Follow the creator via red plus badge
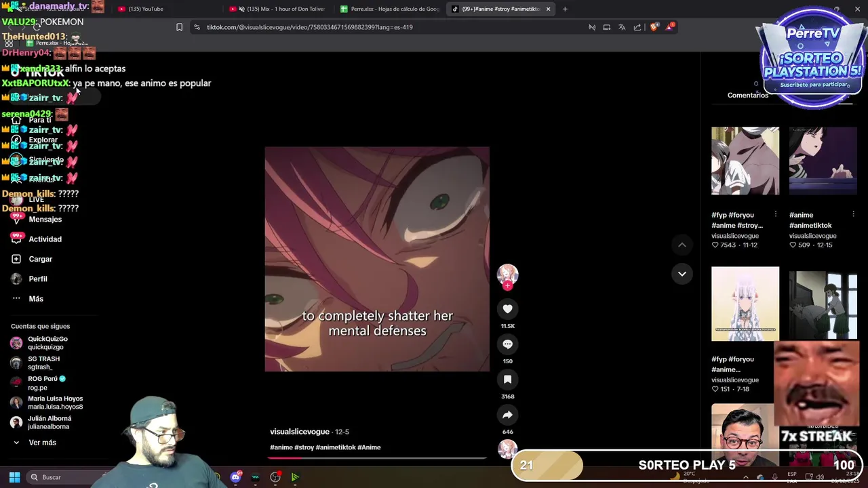 pos(507,285)
